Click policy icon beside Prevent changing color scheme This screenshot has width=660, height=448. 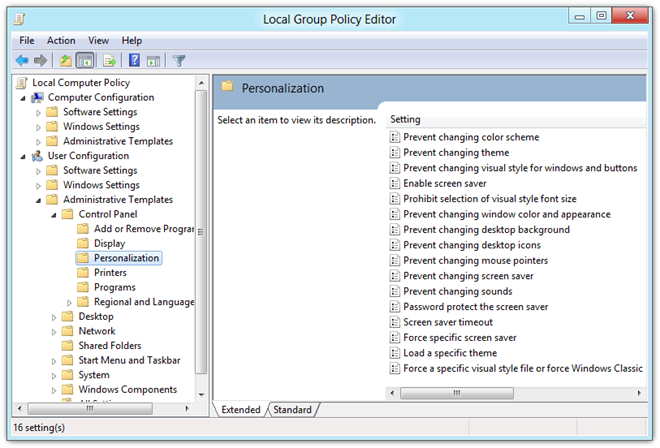tap(394, 137)
